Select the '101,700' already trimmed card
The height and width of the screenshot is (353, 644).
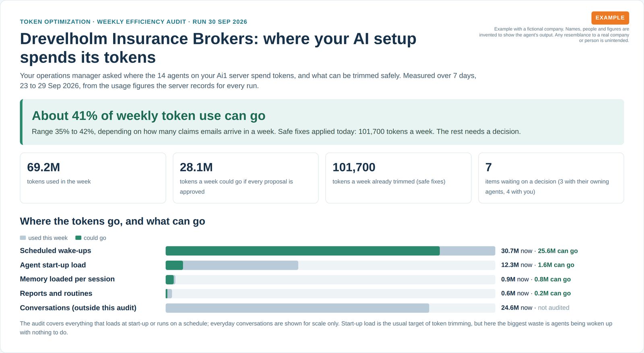pos(398,178)
